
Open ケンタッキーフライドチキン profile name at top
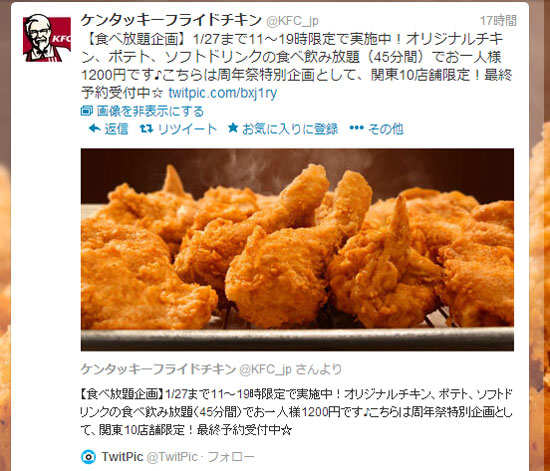(x=171, y=20)
